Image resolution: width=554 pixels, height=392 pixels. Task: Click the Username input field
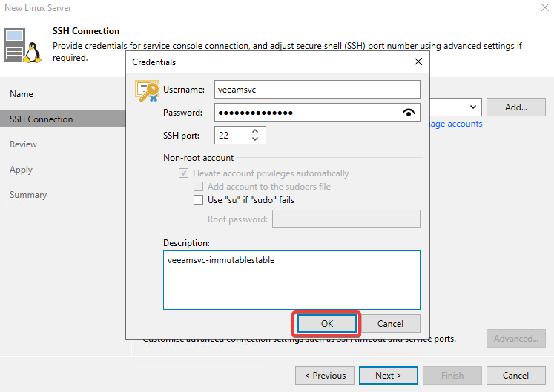click(x=317, y=90)
